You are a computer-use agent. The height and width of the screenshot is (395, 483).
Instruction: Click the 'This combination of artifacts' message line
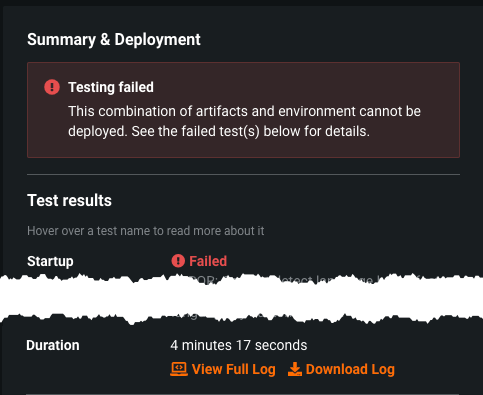tap(244, 111)
